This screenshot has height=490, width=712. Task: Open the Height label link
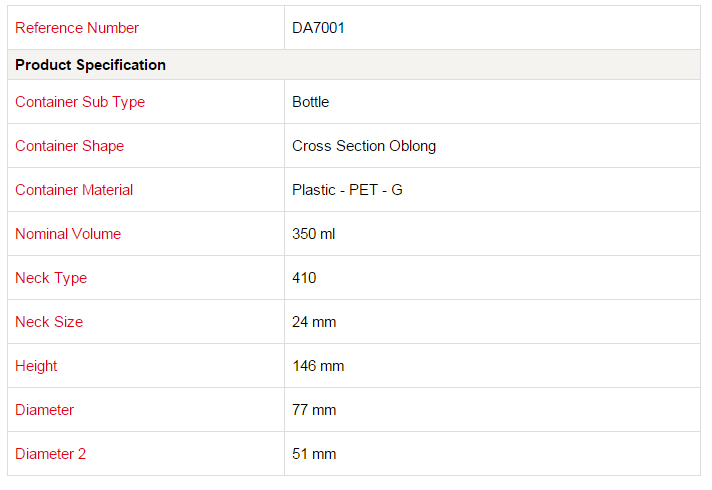coord(36,366)
